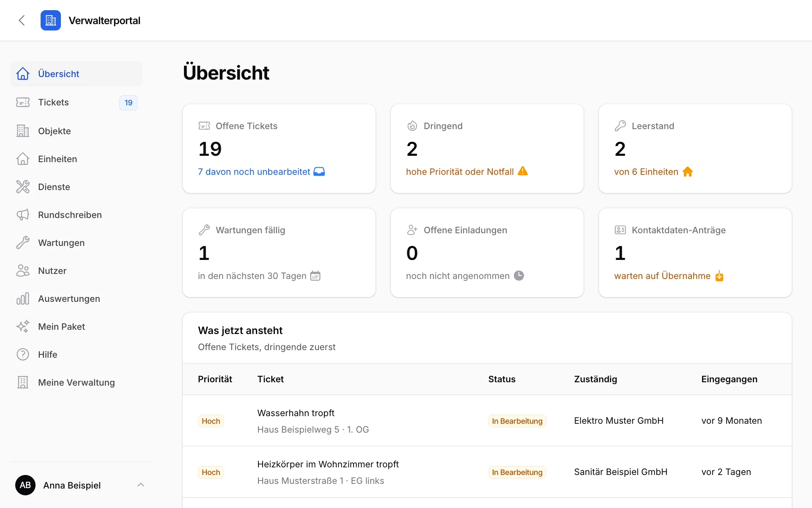The width and height of the screenshot is (812, 508).
Task: Click the Hilfe question mark icon
Action: (x=23, y=354)
